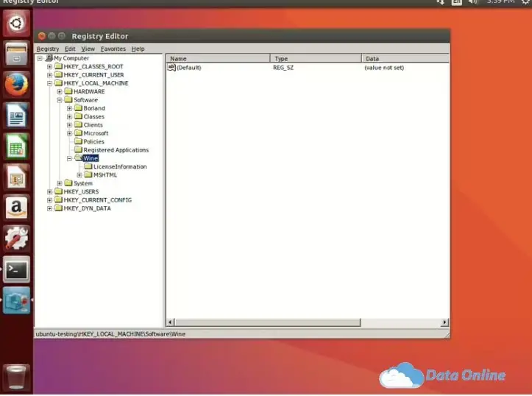The height and width of the screenshot is (396, 532).
Task: Click the (value not set) data cell
Action: click(x=384, y=68)
